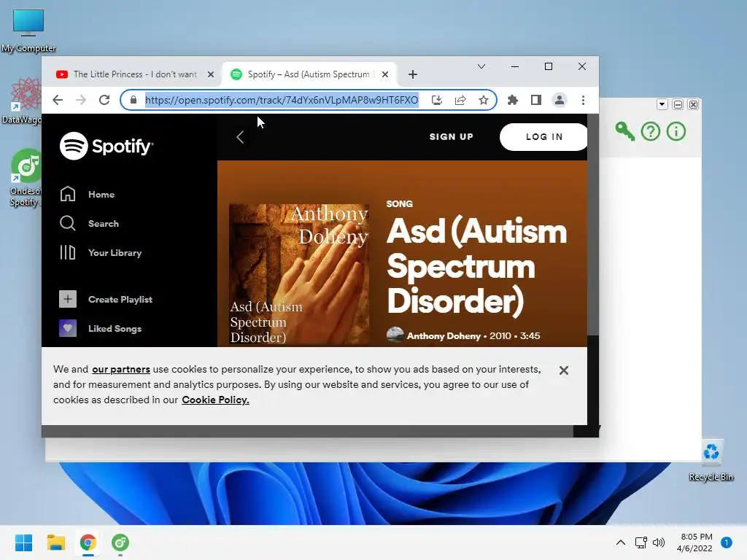
Task: Click the help question mark in Ondesoft window
Action: (x=650, y=131)
